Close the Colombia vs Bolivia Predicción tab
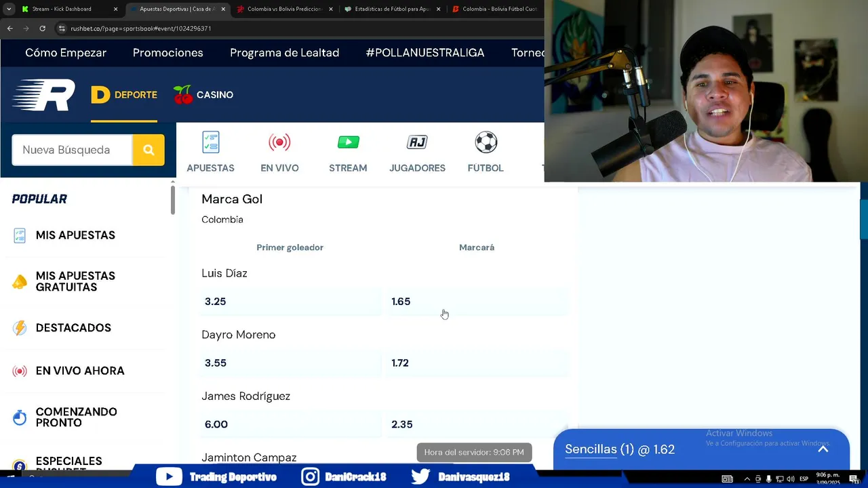This screenshot has height=488, width=868. [331, 9]
